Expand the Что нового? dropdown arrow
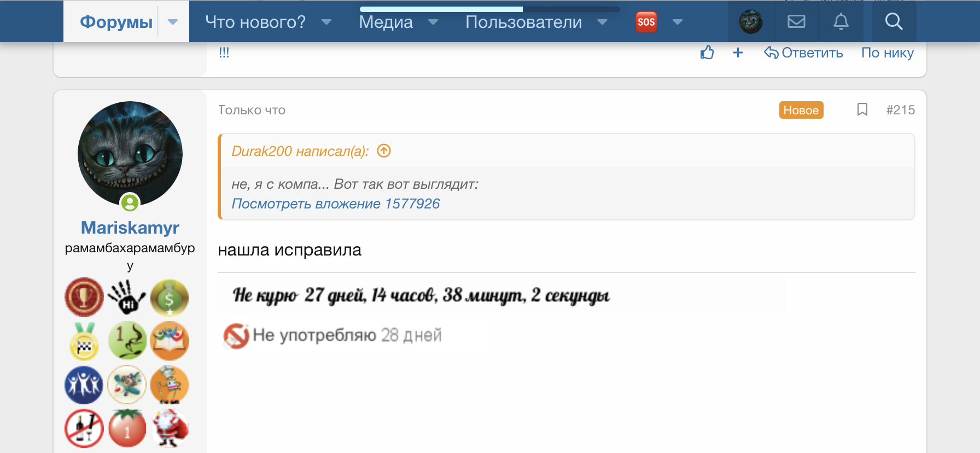 pyautogui.click(x=326, y=22)
